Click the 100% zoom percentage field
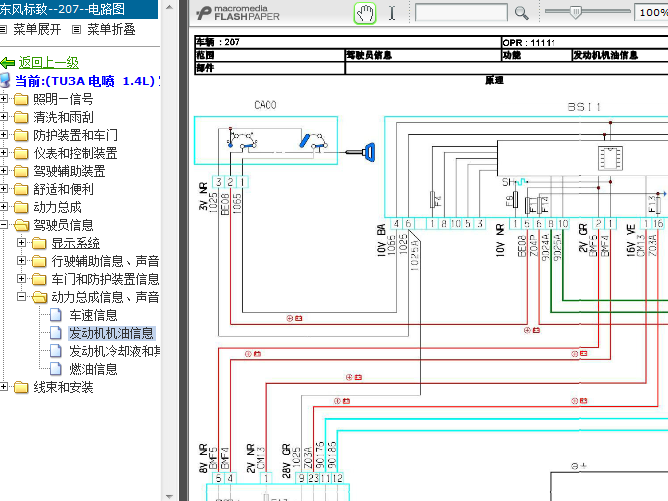The image size is (668, 501). tap(652, 12)
